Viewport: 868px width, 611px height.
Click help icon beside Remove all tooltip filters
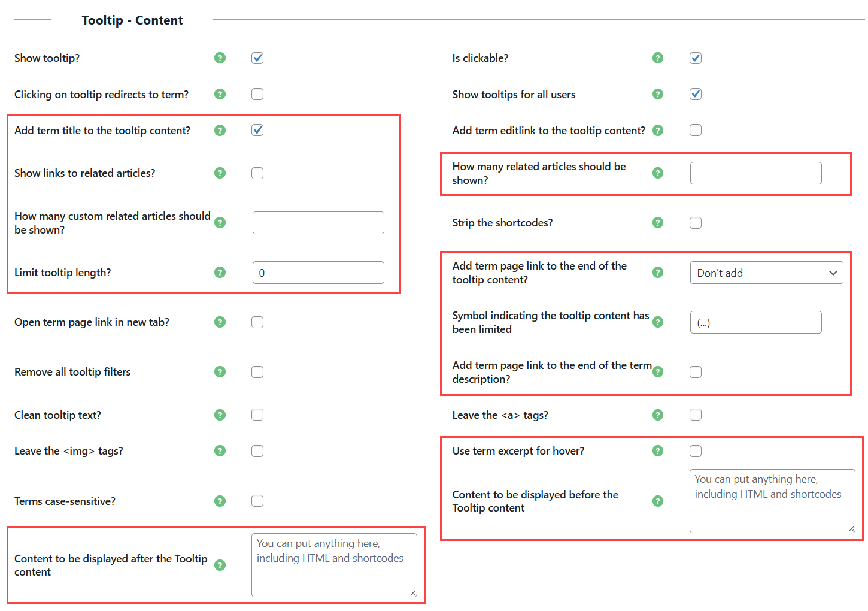pos(220,371)
